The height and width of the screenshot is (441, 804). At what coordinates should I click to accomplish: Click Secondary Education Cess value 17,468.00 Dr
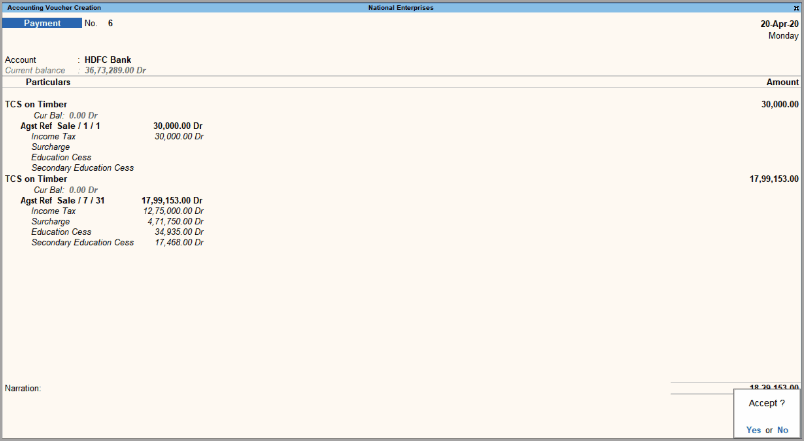pos(179,243)
